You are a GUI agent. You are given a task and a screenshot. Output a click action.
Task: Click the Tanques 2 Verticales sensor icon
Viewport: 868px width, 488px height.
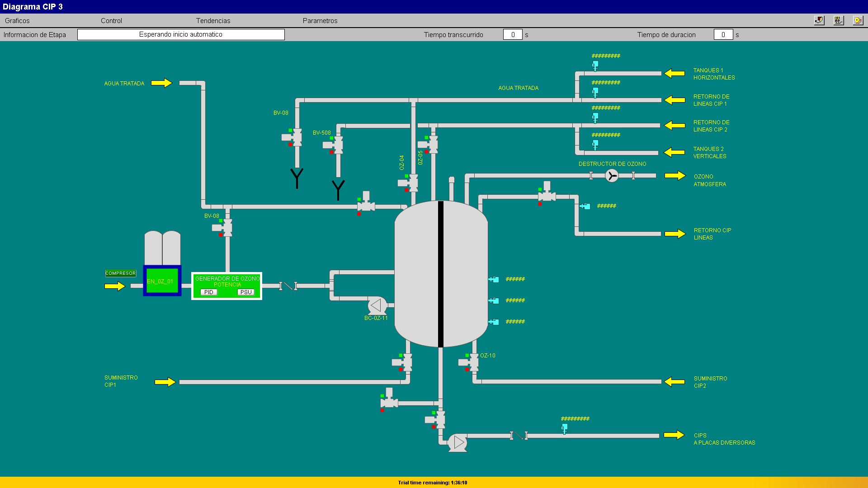(595, 145)
